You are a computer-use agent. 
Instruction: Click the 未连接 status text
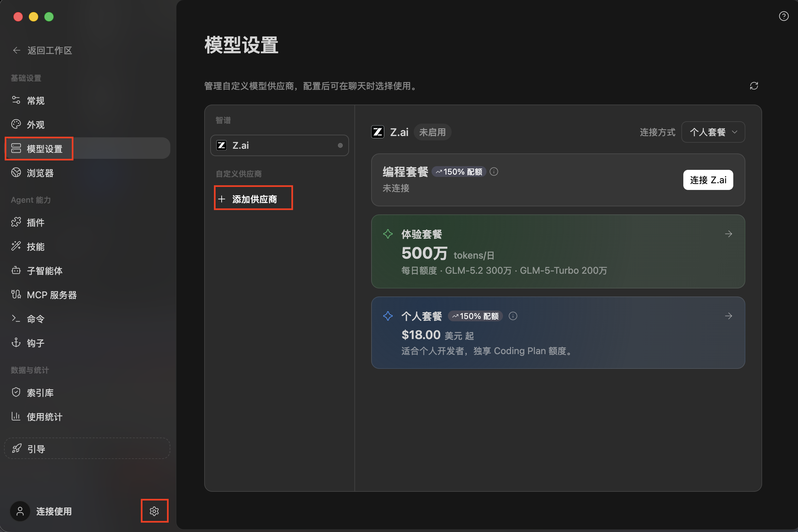[396, 188]
